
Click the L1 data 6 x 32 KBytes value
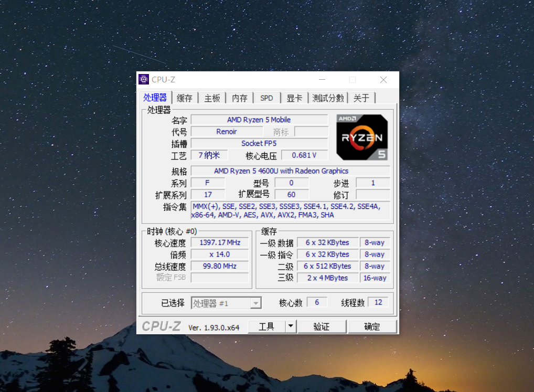coord(328,242)
